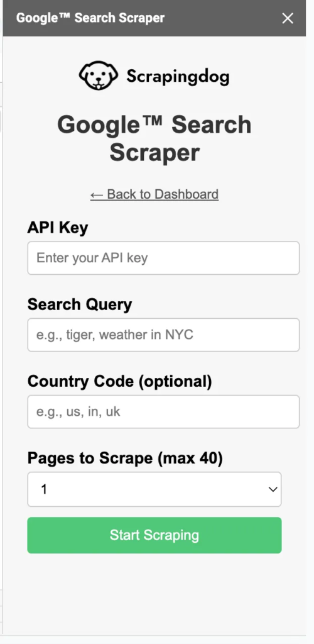This screenshot has height=644, width=314.
Task: Click the 'e.g., tiger, weather in NYC' placeholder
Action: 114,335
